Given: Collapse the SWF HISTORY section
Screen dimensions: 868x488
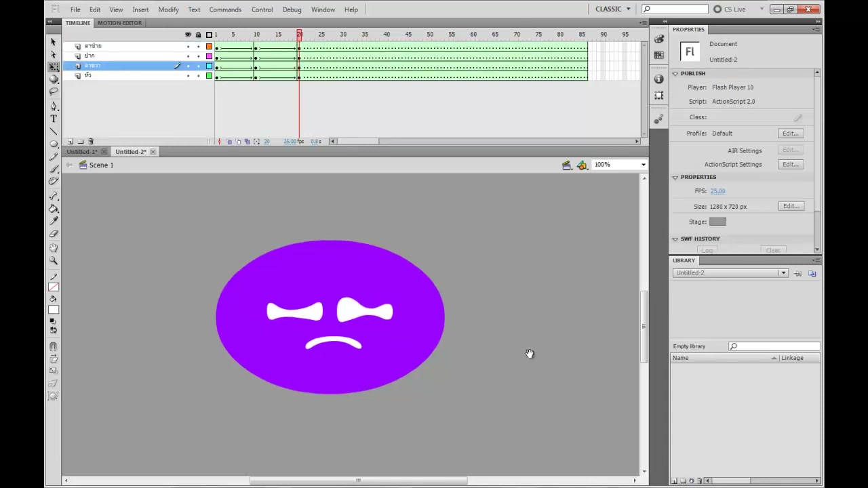Looking at the screenshot, I should click(675, 239).
